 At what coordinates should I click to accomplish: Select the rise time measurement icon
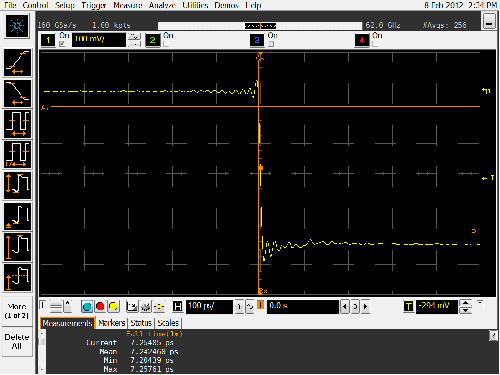pos(18,63)
